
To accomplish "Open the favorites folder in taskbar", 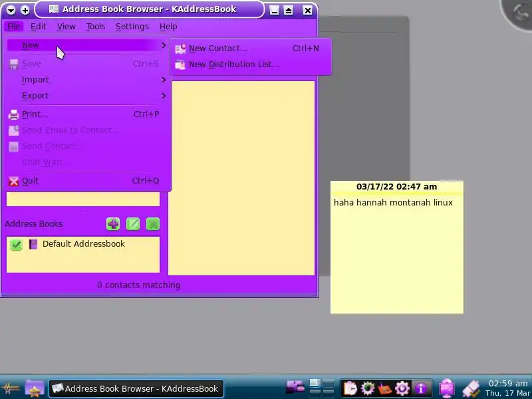I will pyautogui.click(x=35, y=388).
